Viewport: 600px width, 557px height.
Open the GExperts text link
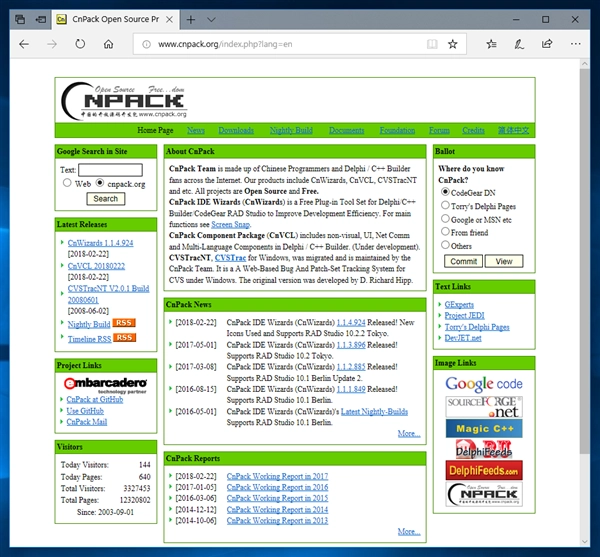coord(459,305)
